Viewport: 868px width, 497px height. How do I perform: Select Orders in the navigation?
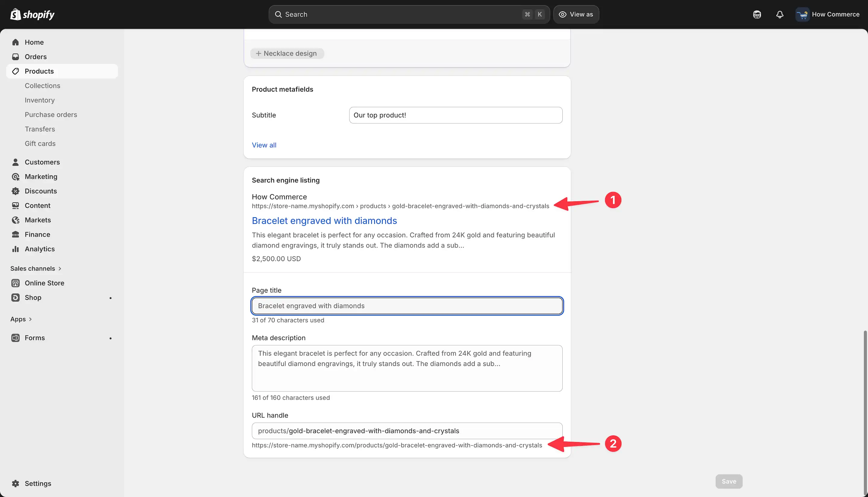62,57
